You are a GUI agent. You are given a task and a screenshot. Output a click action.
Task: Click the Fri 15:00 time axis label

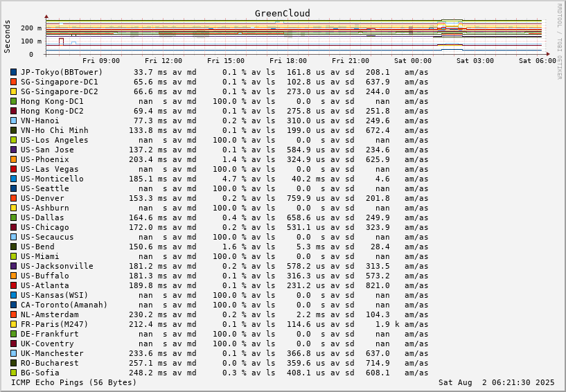tap(226, 61)
